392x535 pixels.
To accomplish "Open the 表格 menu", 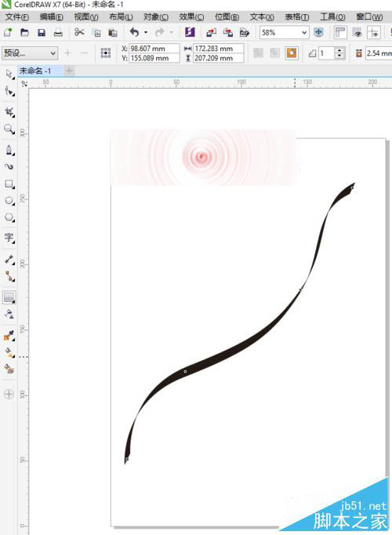I will coord(297,16).
